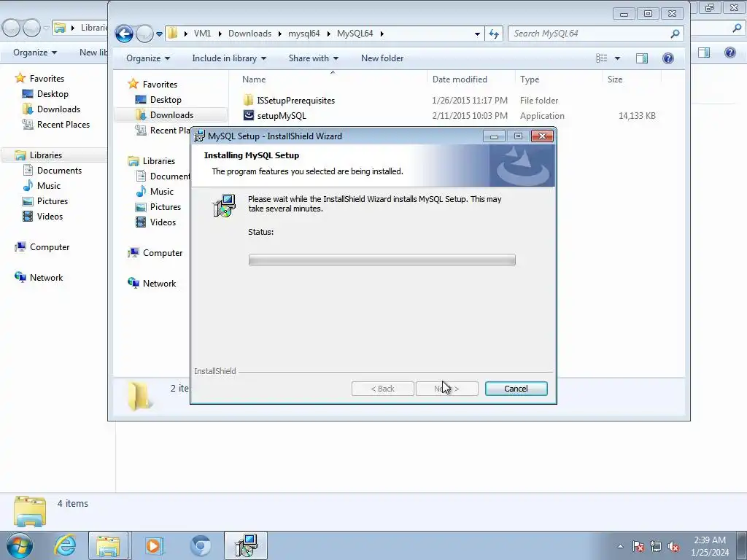Show hidden system tray icons
This screenshot has width=747, height=560.
[x=620, y=546]
